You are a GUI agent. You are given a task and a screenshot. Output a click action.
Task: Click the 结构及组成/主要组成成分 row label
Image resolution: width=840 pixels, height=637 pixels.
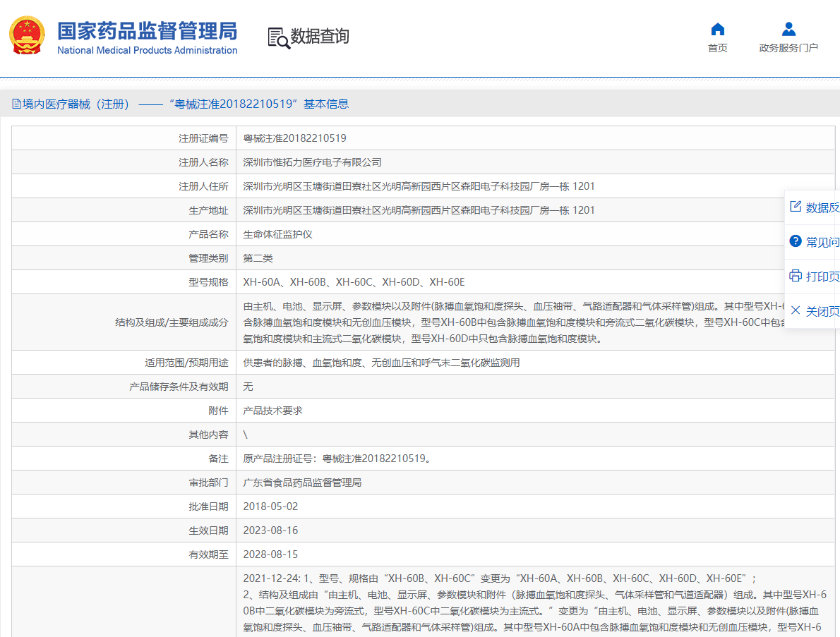click(x=172, y=322)
